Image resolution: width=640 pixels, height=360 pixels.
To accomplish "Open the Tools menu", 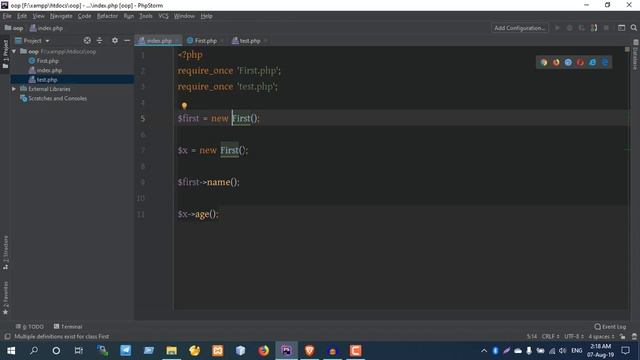I will coord(146,16).
